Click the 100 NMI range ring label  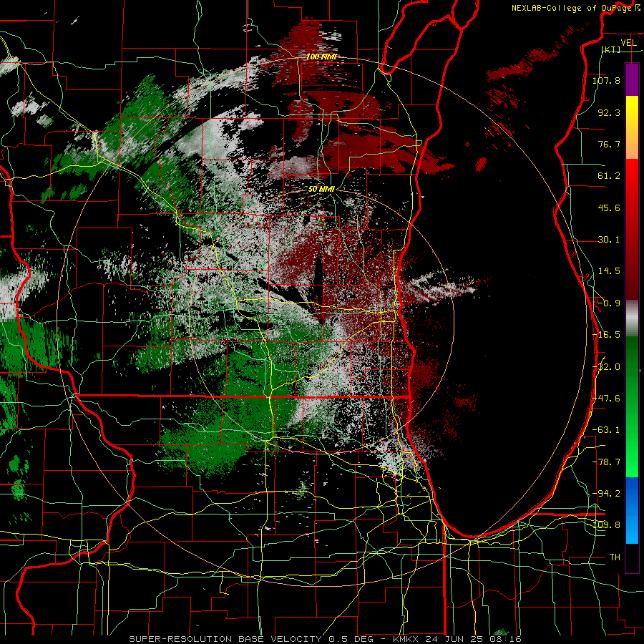coord(321,57)
